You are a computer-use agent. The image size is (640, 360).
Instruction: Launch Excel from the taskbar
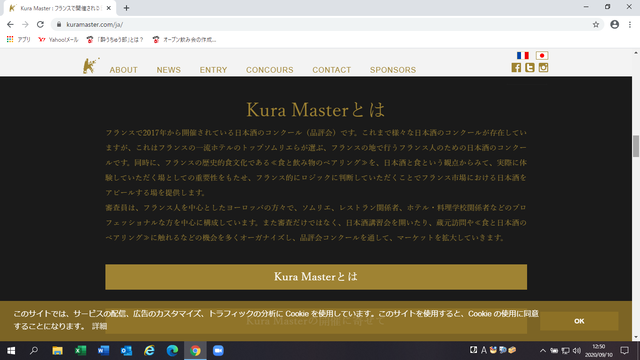pos(80,351)
